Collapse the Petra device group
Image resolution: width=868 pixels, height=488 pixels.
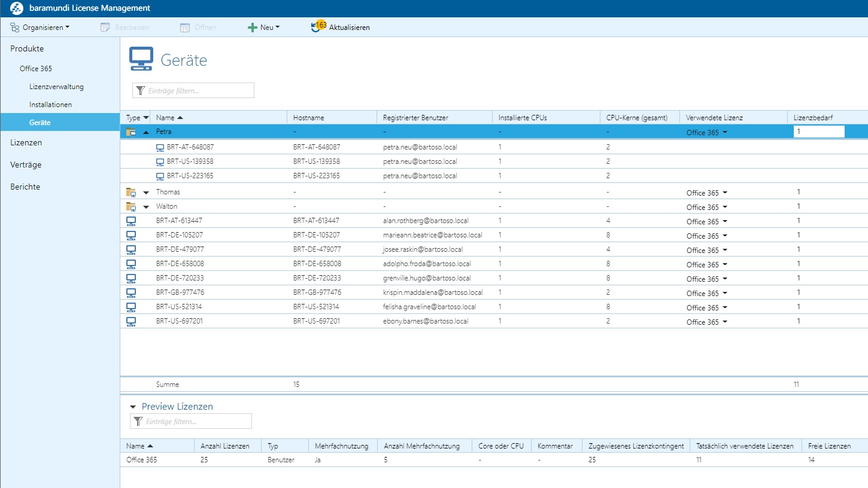click(146, 132)
